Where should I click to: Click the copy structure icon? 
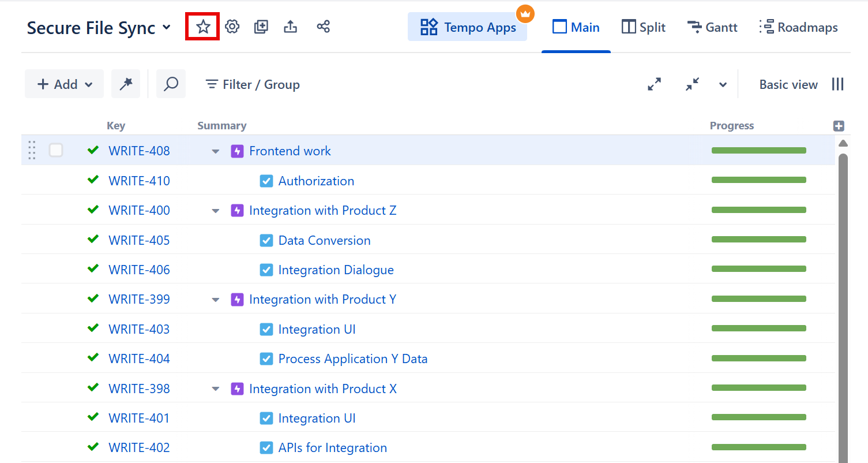261,27
